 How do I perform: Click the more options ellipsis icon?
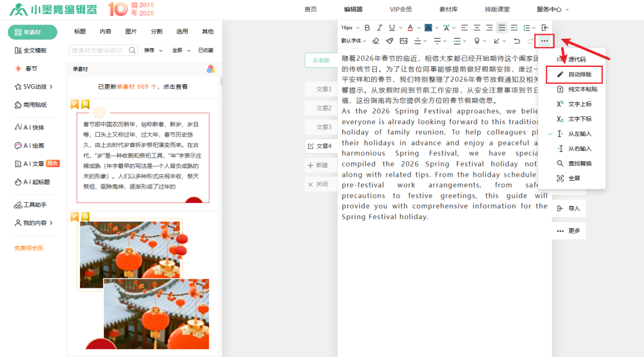click(x=544, y=41)
